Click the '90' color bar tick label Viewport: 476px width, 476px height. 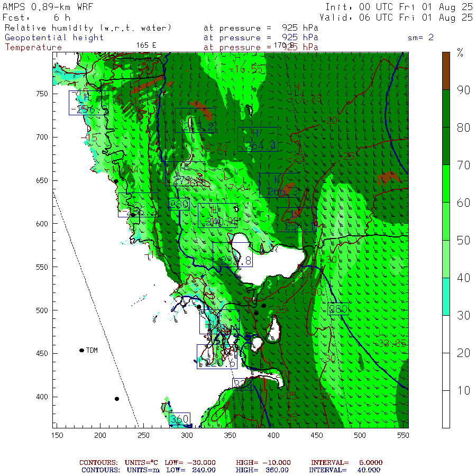(x=463, y=90)
